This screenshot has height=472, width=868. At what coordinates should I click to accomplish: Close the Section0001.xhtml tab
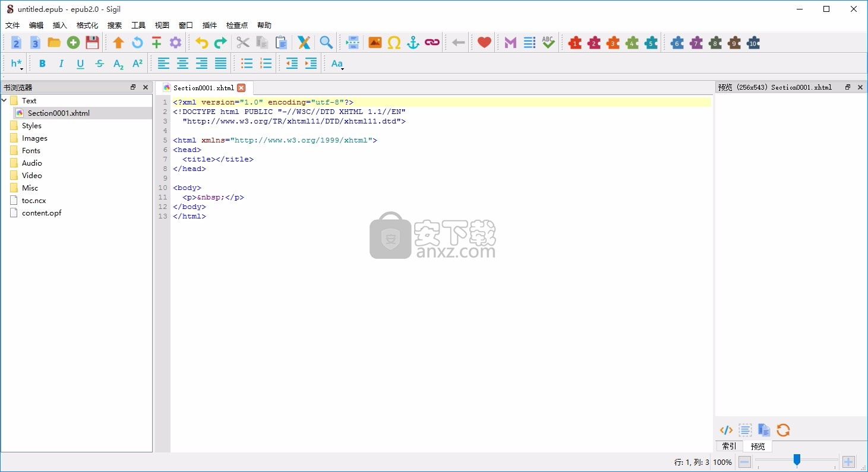pos(241,88)
